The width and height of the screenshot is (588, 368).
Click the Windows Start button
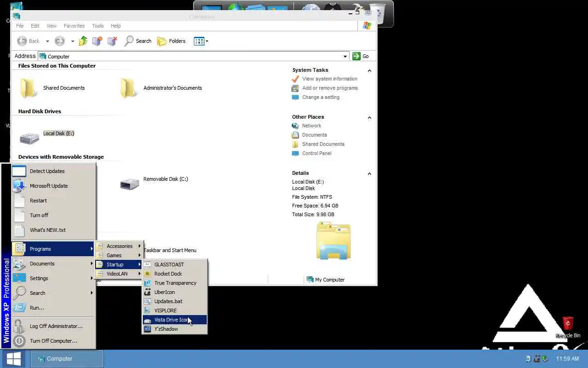coord(13,359)
